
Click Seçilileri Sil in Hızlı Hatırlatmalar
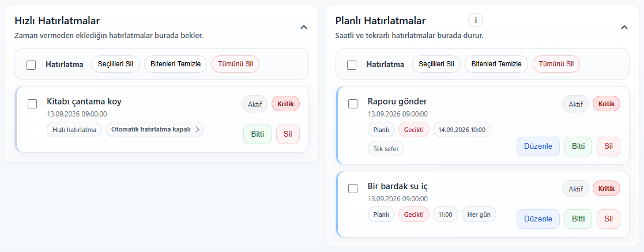[x=115, y=64]
